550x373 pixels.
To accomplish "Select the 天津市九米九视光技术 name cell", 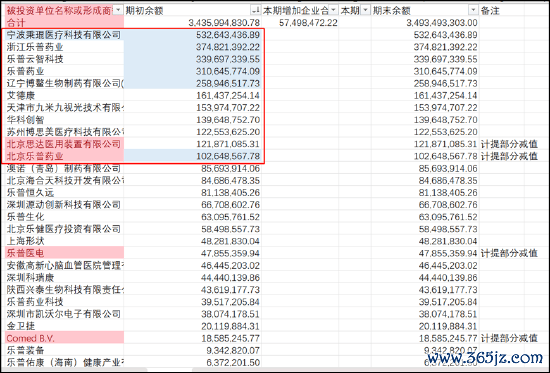I will pos(64,108).
